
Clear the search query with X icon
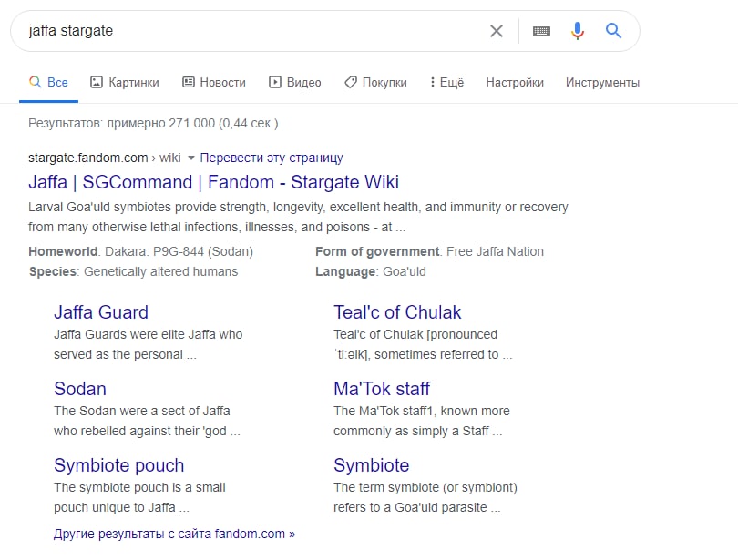[496, 31]
